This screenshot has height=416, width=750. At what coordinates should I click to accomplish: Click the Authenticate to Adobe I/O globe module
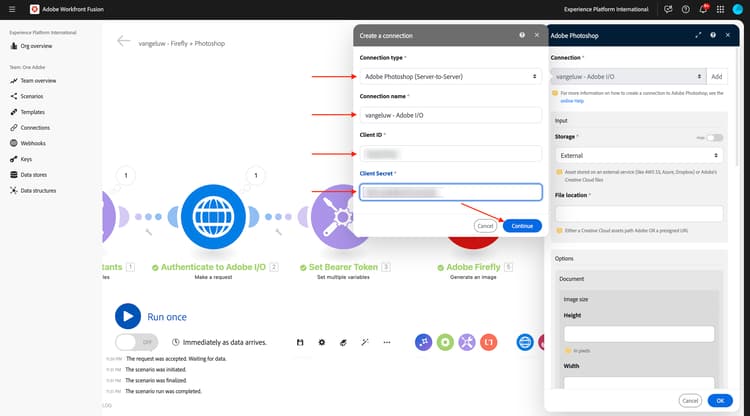213,217
